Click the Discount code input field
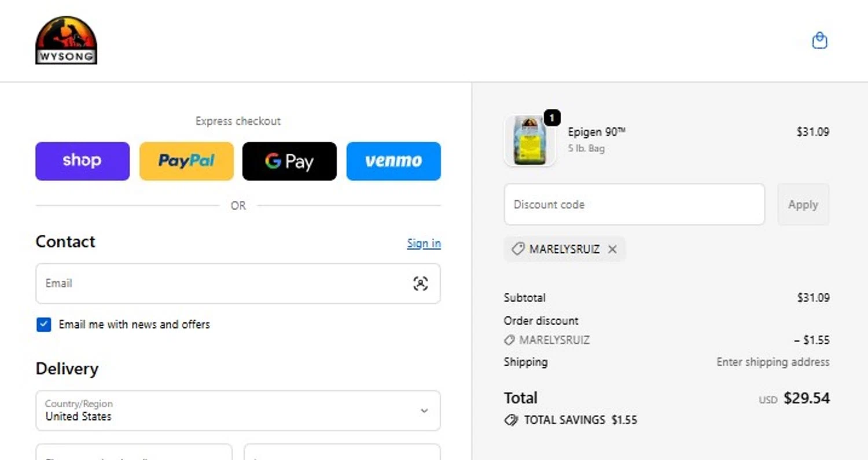 (x=634, y=204)
